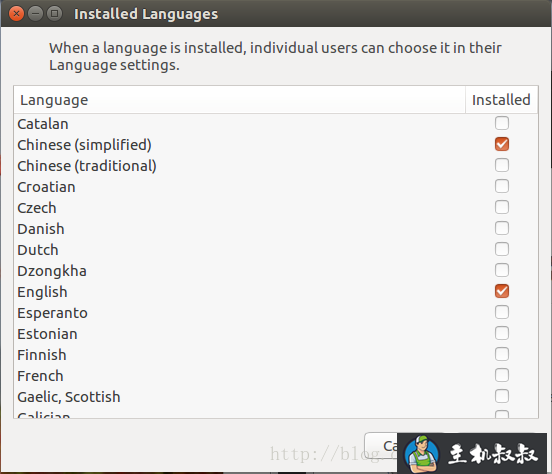The image size is (552, 474).
Task: Sort by the Language column header
Action: 240,100
